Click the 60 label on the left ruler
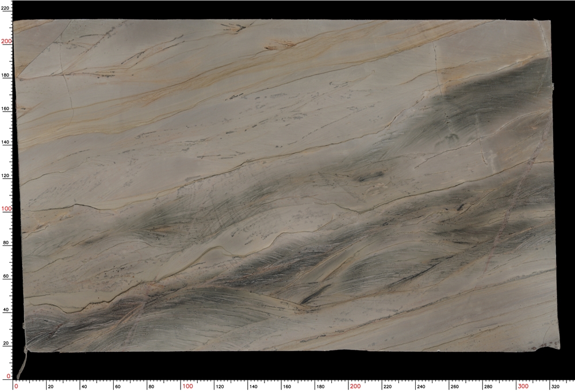This screenshot has width=575, height=392. (6, 276)
